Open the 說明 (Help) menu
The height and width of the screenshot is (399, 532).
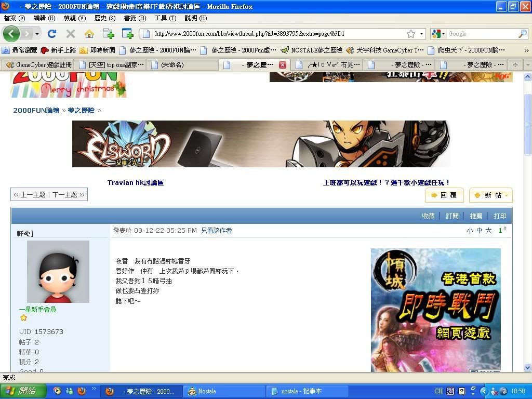195,18
